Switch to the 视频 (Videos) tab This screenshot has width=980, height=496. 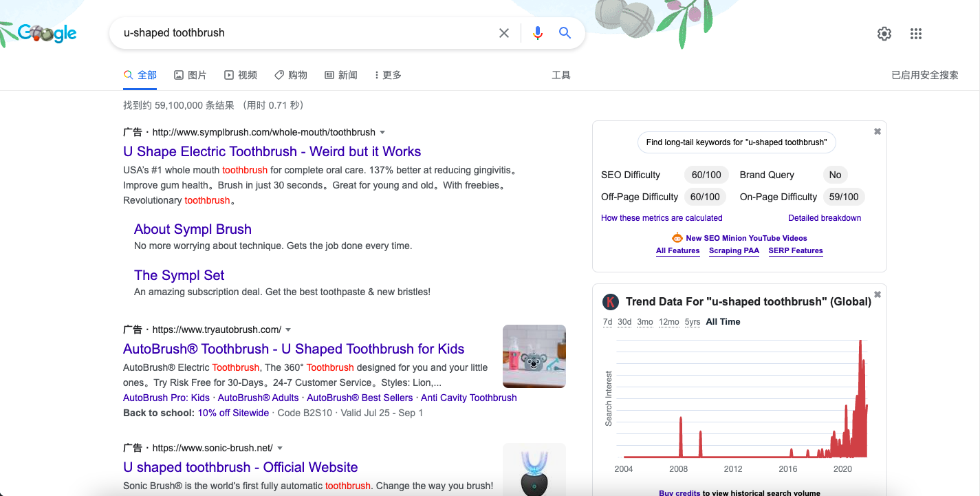click(241, 75)
